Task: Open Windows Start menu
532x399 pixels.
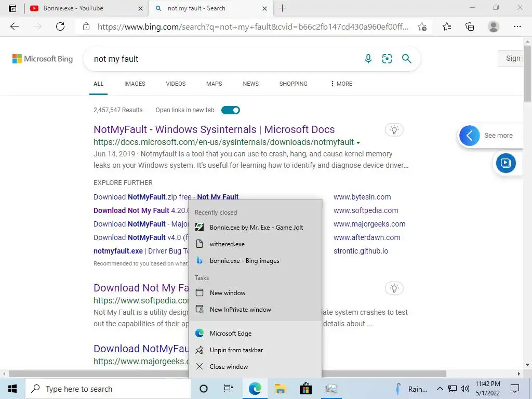Action: pos(12,389)
